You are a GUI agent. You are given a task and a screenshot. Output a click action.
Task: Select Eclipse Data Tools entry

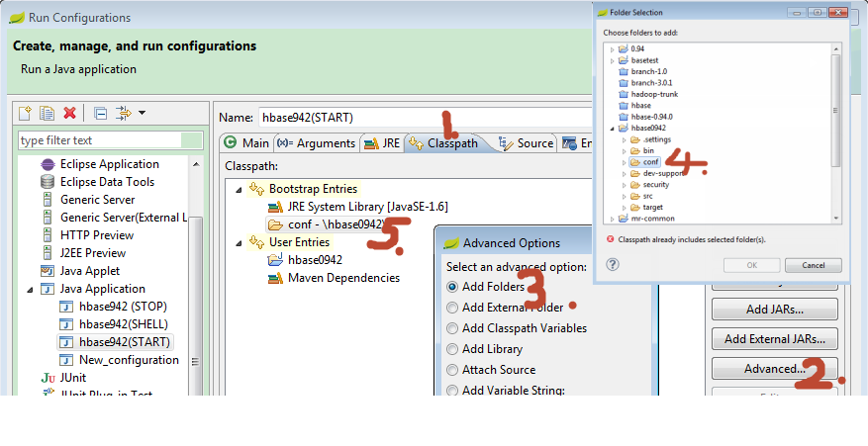107,182
